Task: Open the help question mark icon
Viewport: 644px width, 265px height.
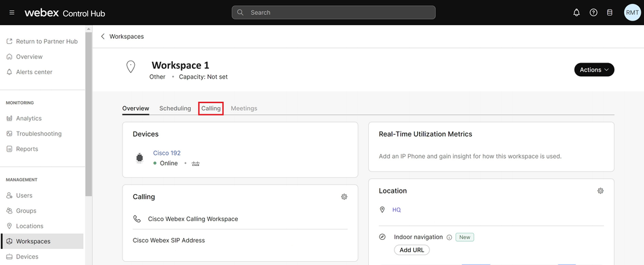Action: (x=593, y=13)
